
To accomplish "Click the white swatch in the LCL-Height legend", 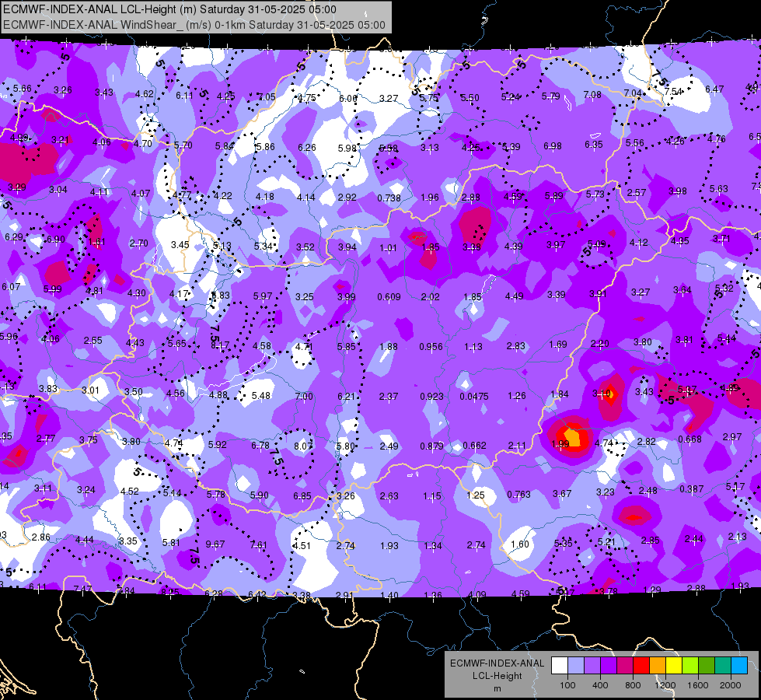I will pyautogui.click(x=560, y=666).
